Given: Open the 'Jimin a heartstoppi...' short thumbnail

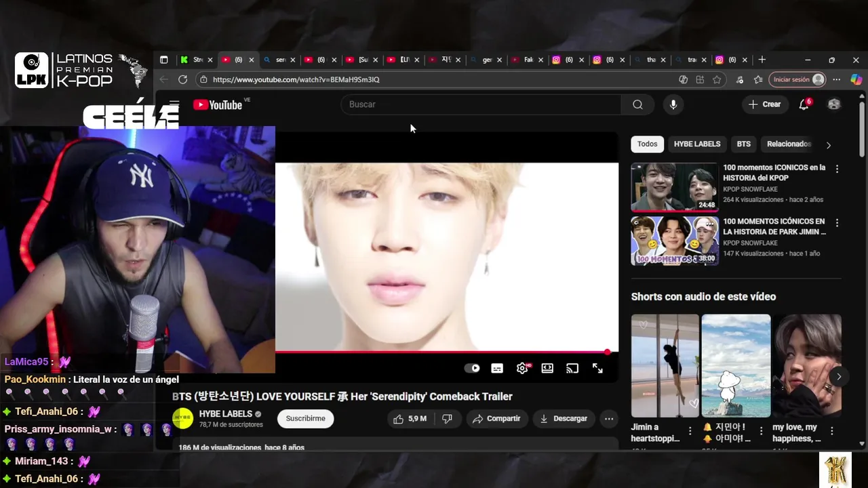Looking at the screenshot, I should (665, 365).
